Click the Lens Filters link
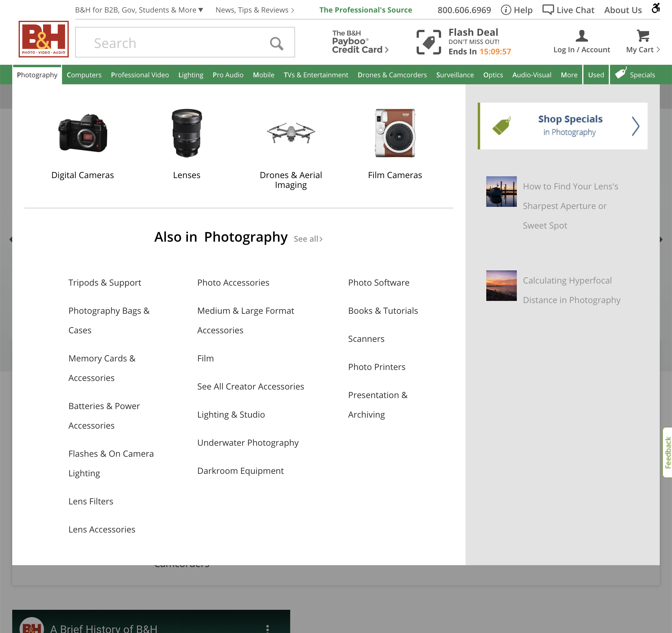672x633 pixels. click(91, 501)
